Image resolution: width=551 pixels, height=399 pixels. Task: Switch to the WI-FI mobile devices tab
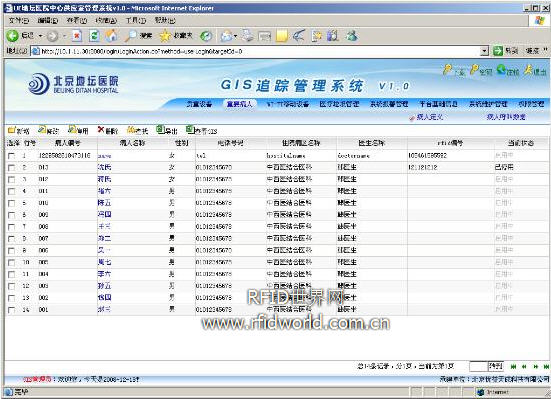[288, 104]
